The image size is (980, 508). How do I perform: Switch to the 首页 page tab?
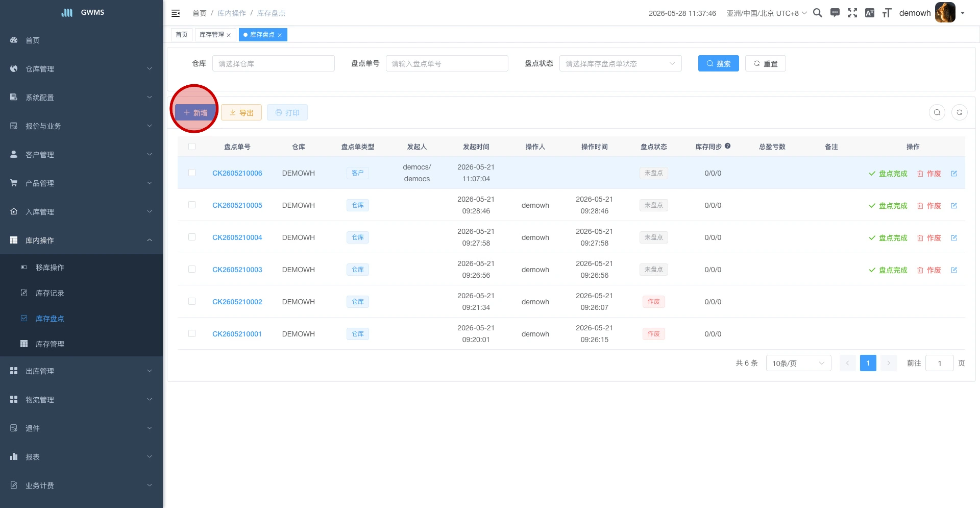click(x=182, y=35)
